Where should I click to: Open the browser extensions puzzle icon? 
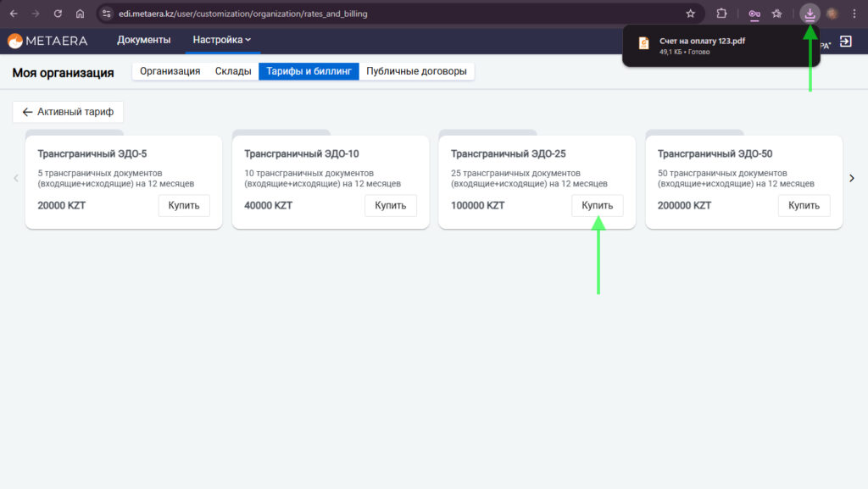(722, 14)
